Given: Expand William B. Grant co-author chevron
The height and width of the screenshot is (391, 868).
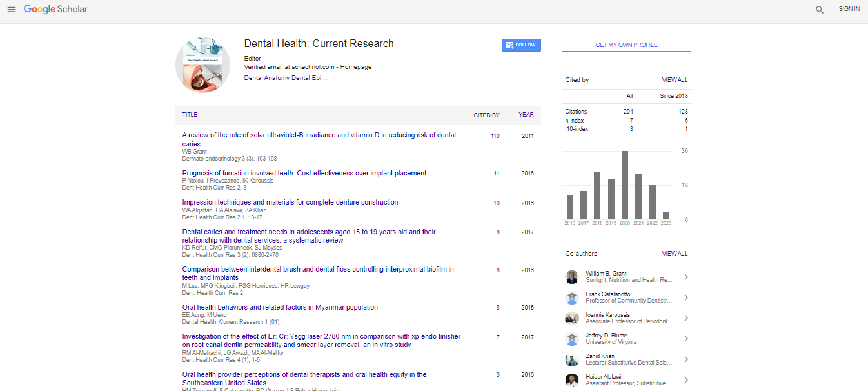Looking at the screenshot, I should coord(686,277).
